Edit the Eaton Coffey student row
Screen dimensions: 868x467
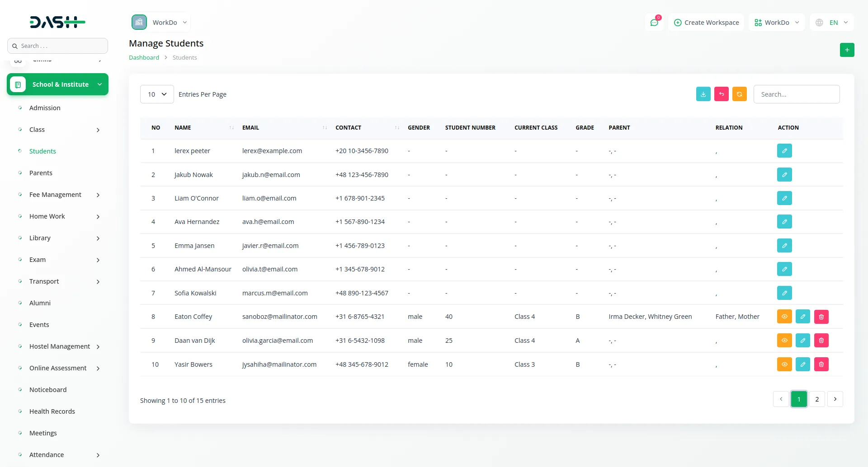tap(803, 317)
